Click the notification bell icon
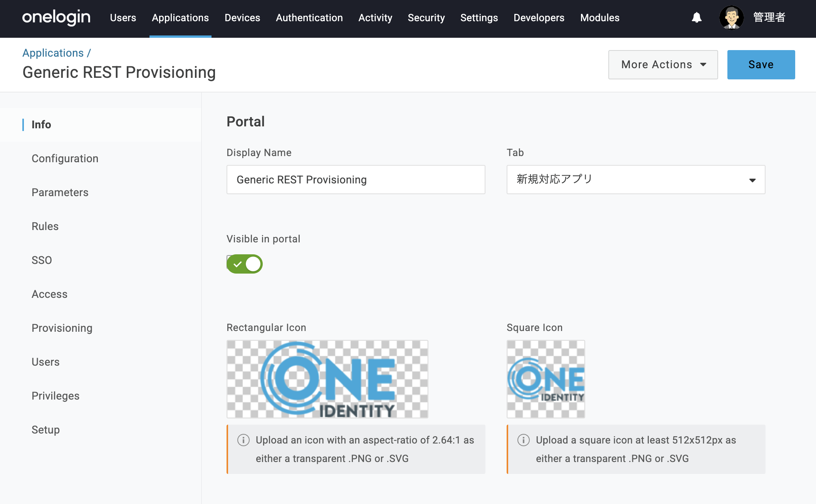Image resolution: width=816 pixels, height=504 pixels. click(x=697, y=18)
